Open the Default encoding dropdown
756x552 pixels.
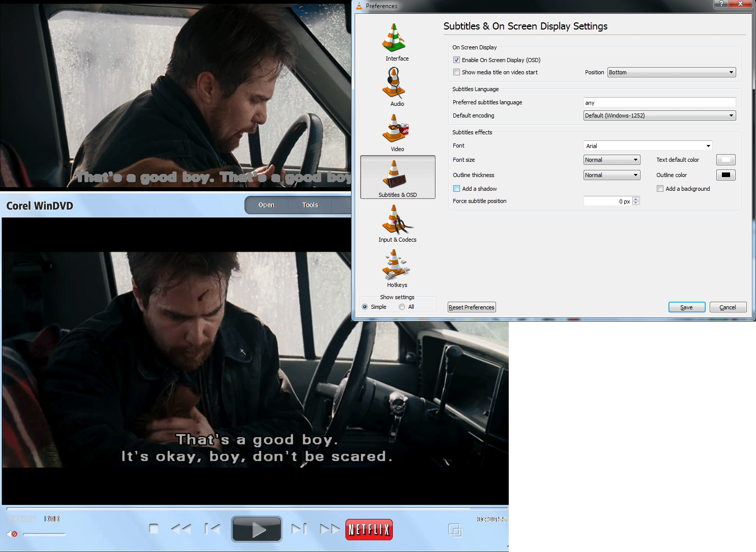pos(659,115)
